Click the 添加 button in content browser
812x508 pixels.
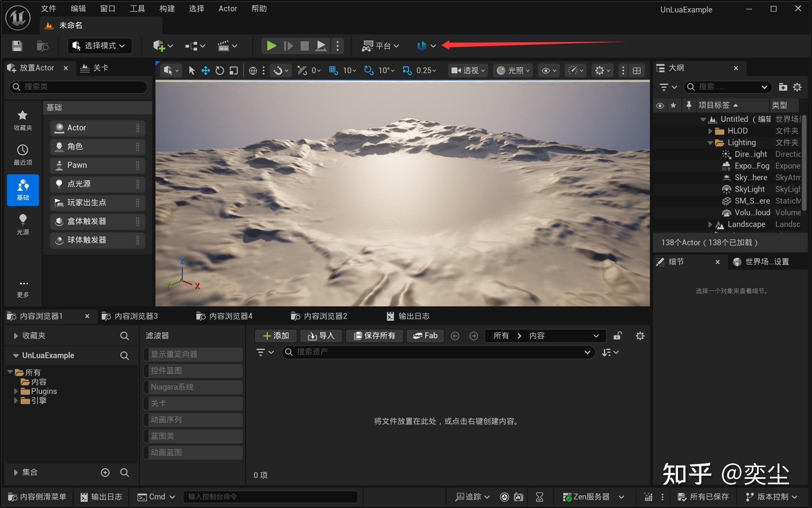276,336
